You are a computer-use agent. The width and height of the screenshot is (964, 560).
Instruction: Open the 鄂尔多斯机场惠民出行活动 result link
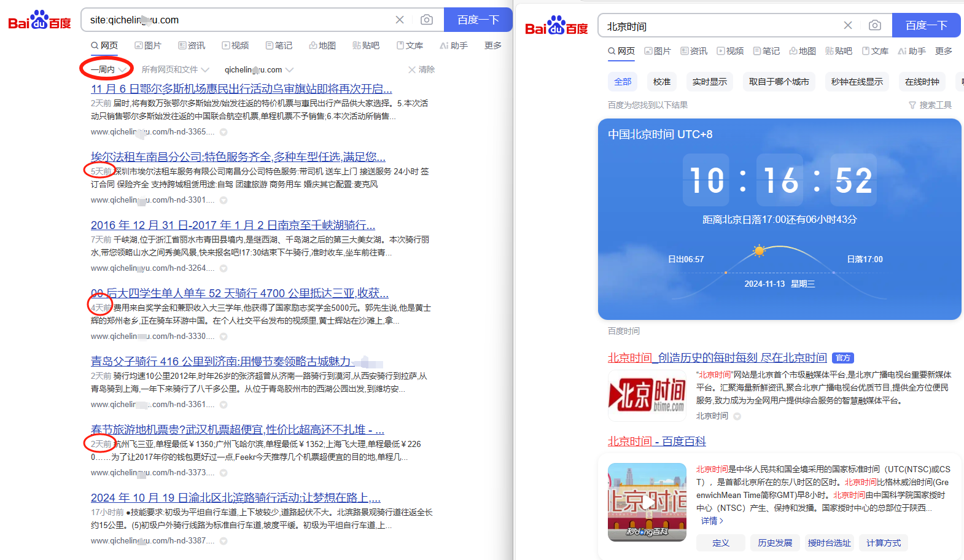[241, 89]
